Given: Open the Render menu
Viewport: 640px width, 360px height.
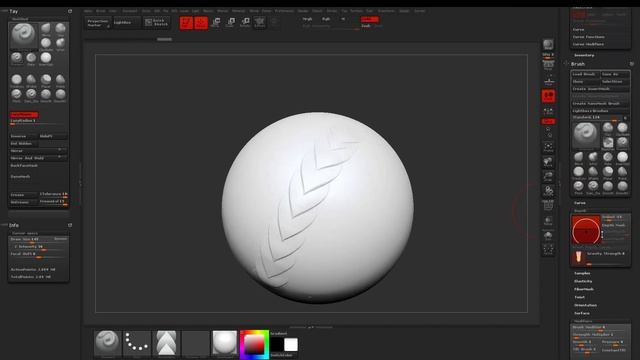Looking at the screenshot, I should (303, 11).
